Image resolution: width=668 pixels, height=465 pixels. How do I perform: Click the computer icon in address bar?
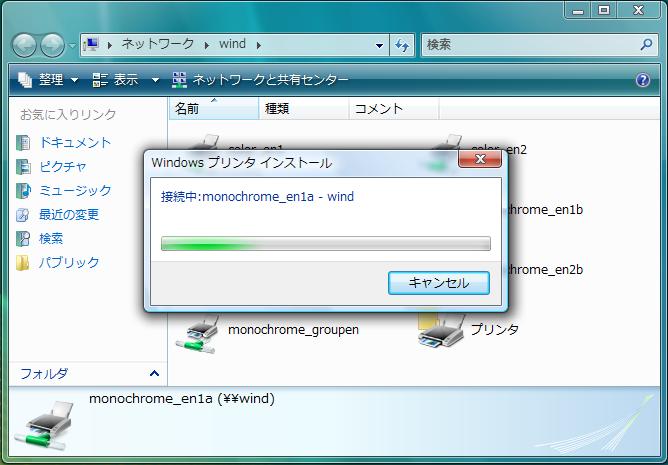(91, 44)
